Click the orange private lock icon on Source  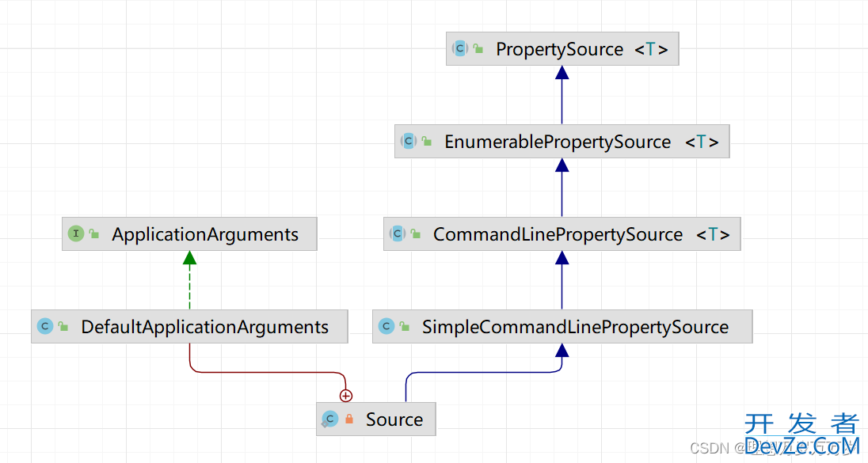[349, 419]
